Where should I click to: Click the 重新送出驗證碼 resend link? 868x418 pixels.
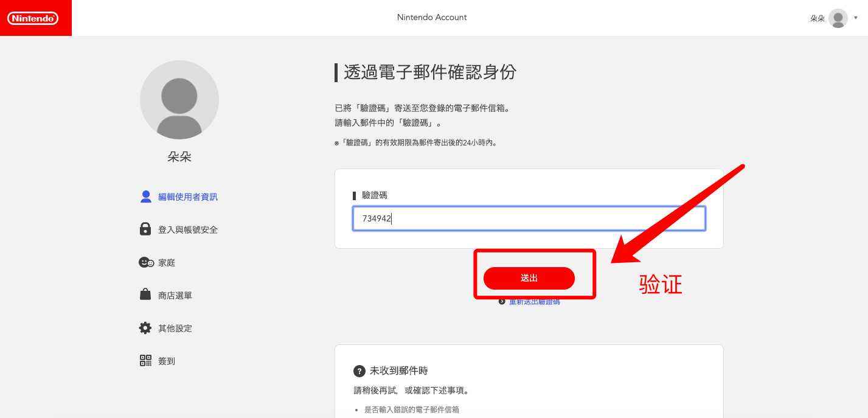(535, 302)
